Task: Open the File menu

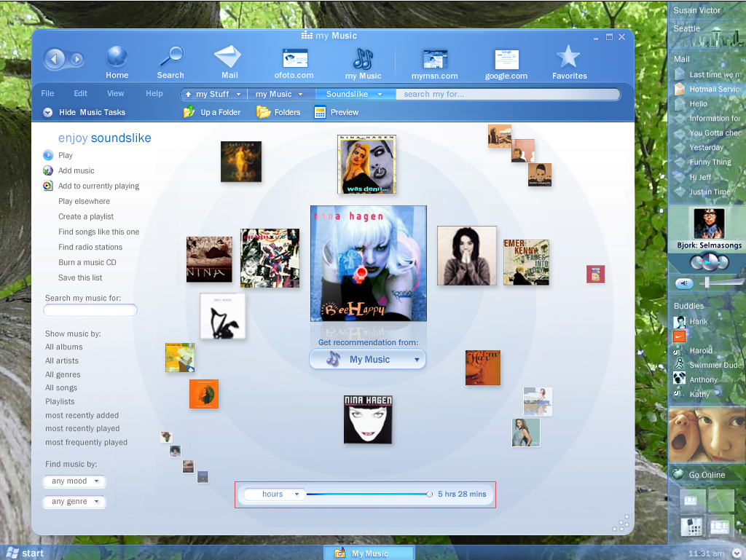Action: click(47, 93)
